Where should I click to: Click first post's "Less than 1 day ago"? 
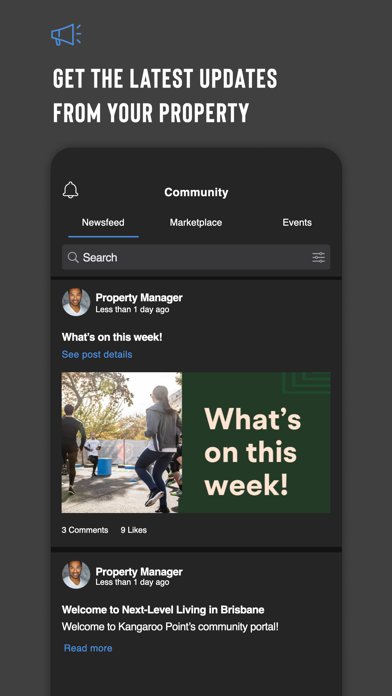[x=132, y=309]
